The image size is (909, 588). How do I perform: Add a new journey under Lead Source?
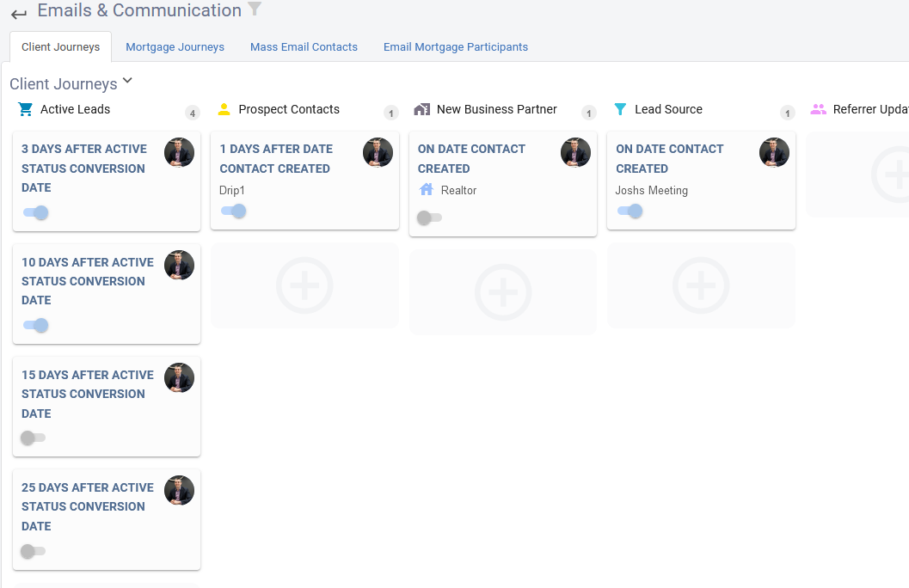pyautogui.click(x=701, y=285)
